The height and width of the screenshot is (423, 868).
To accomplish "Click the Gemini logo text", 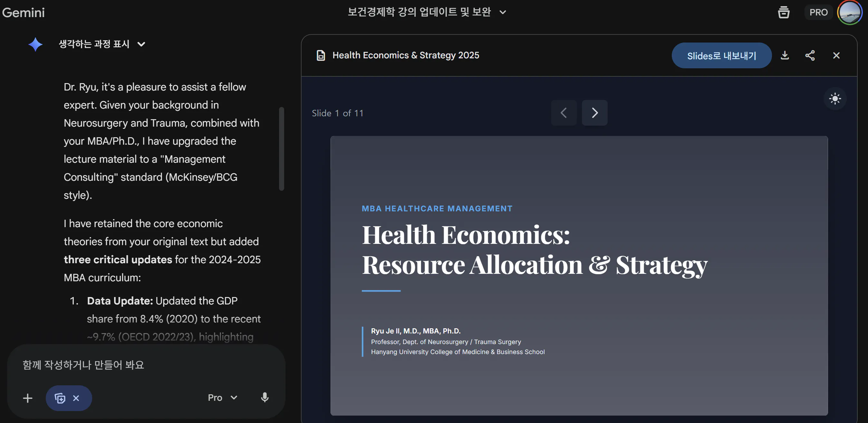I will click(23, 13).
